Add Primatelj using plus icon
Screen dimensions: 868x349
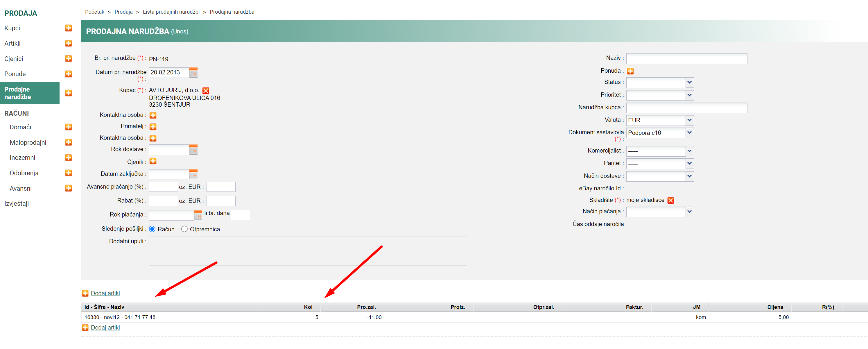153,127
